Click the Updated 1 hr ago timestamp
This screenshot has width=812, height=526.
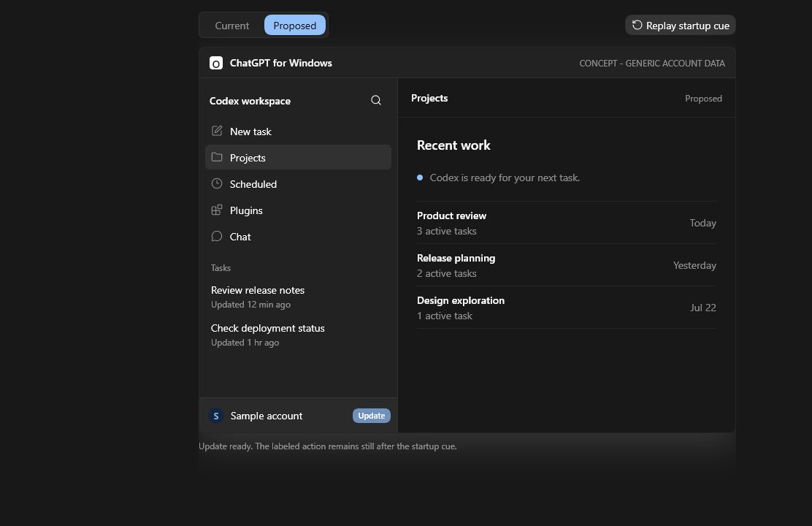tap(245, 343)
